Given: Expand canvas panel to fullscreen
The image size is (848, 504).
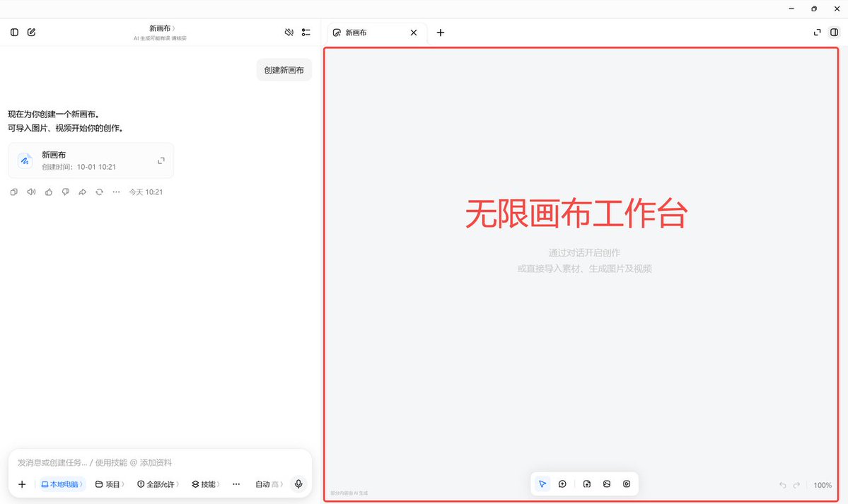Looking at the screenshot, I should pos(817,33).
